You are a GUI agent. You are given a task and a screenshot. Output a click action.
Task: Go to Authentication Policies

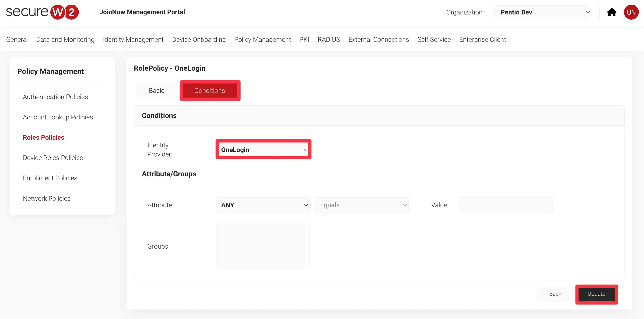(x=55, y=97)
